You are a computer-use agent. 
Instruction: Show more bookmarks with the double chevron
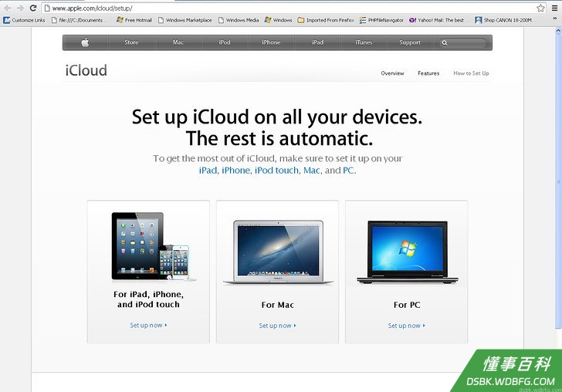(555, 19)
